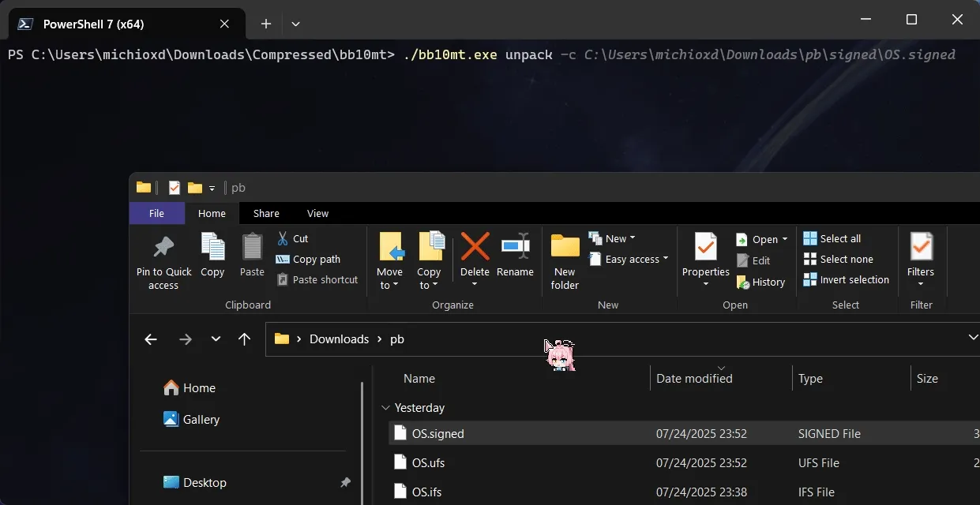Collapse the Yesterday file group
The height and width of the screenshot is (505, 980).
pyautogui.click(x=385, y=407)
